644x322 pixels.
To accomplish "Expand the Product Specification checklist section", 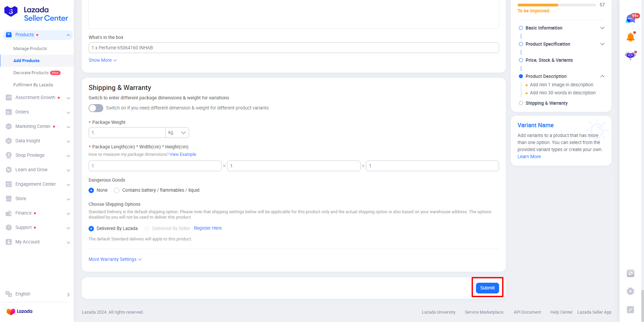I will (602, 44).
